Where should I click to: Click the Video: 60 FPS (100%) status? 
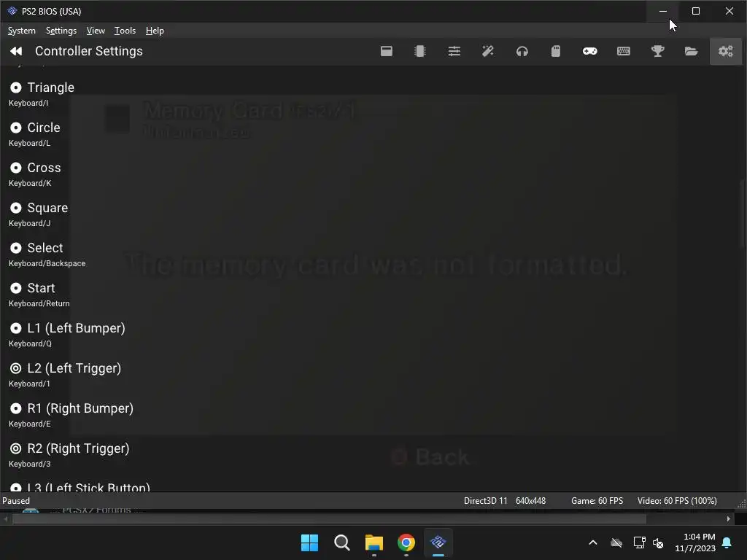[x=677, y=501]
